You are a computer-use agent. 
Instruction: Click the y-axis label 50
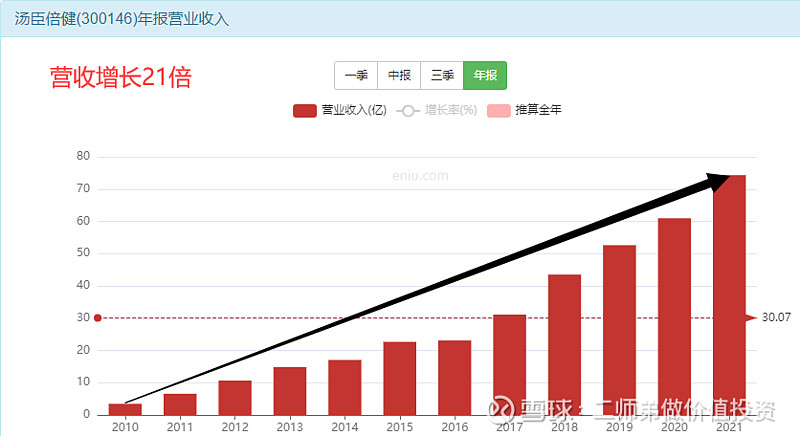click(83, 252)
